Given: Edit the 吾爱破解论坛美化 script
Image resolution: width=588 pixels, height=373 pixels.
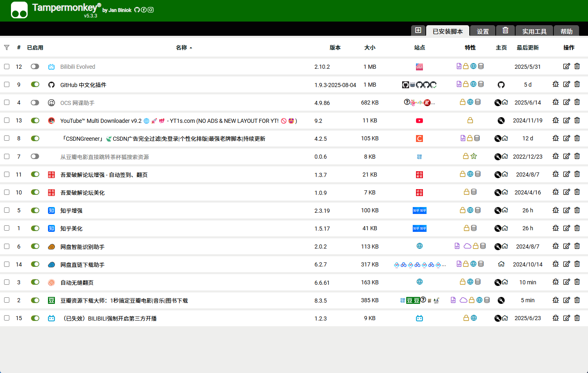Looking at the screenshot, I should point(566,192).
